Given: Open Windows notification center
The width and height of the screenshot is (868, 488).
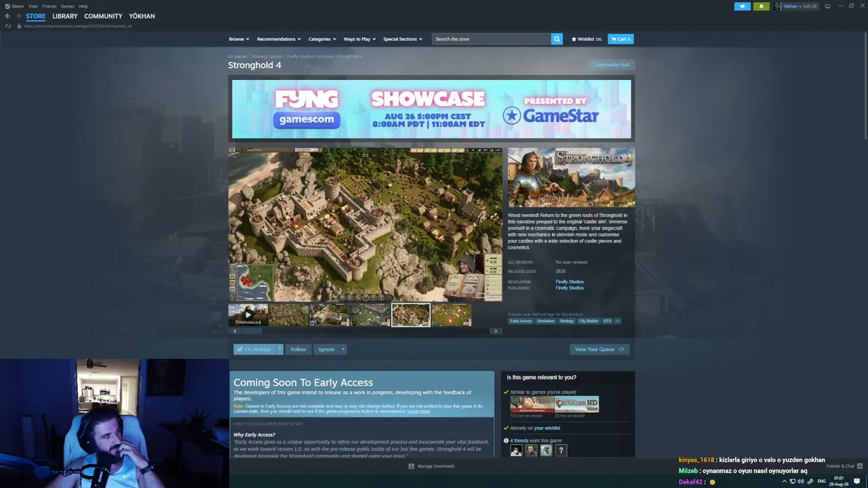Looking at the screenshot, I should tap(857, 481).
